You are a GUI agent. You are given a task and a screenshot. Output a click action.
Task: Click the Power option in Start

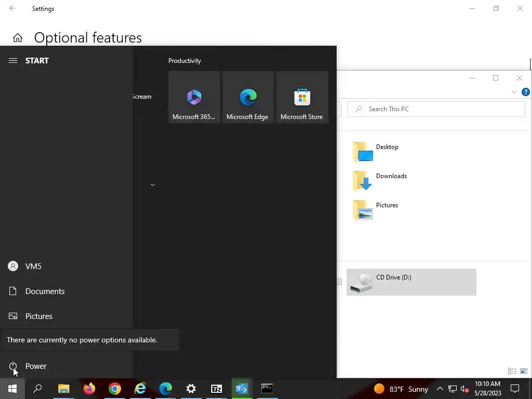click(x=66, y=366)
